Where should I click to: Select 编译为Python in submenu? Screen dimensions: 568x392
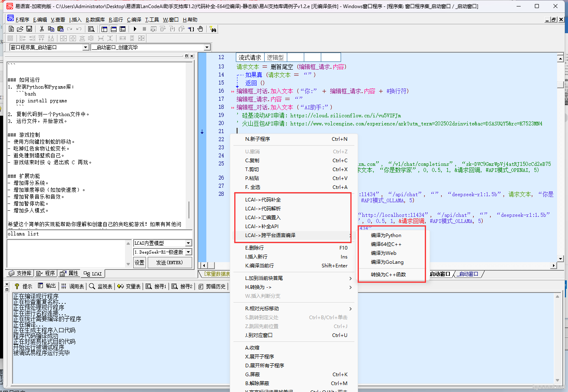[x=392, y=235]
